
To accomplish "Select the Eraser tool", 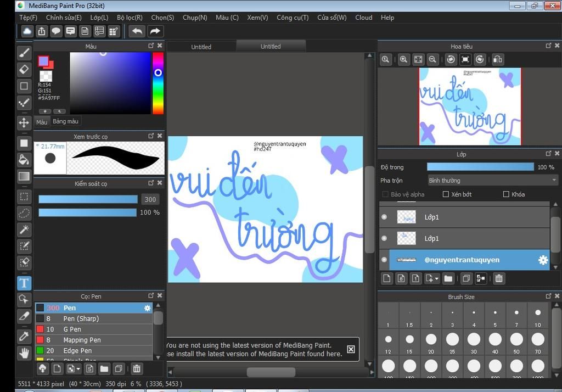I will tap(24, 69).
